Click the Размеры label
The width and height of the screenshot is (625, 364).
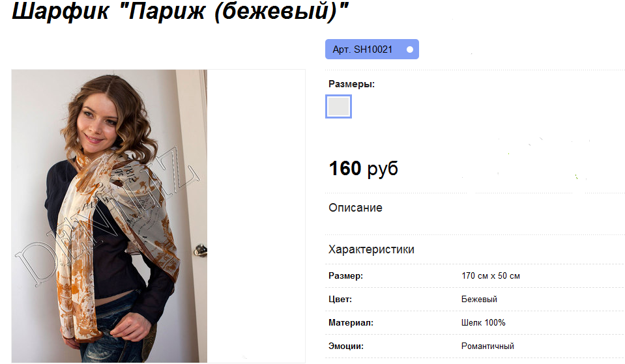(351, 84)
